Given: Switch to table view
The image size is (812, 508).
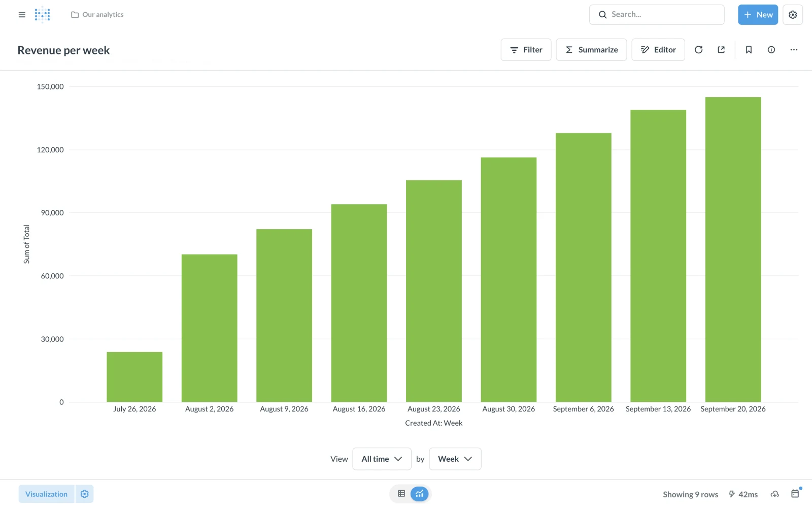Looking at the screenshot, I should (401, 493).
